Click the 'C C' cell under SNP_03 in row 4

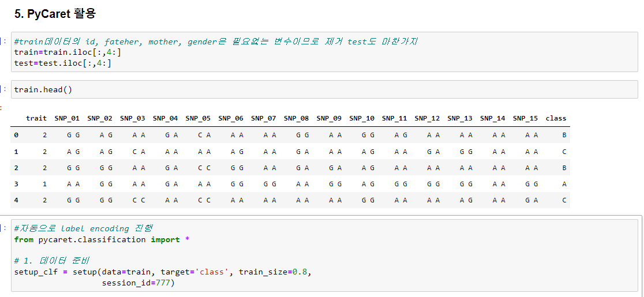[x=139, y=200]
